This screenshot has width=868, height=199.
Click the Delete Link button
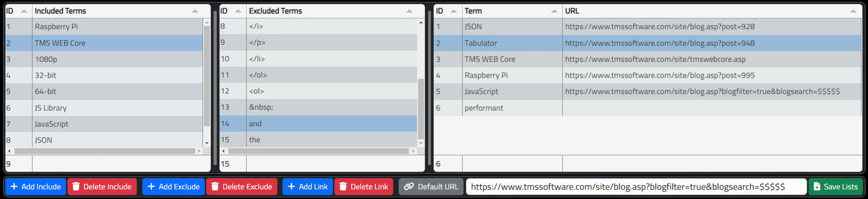click(x=364, y=187)
